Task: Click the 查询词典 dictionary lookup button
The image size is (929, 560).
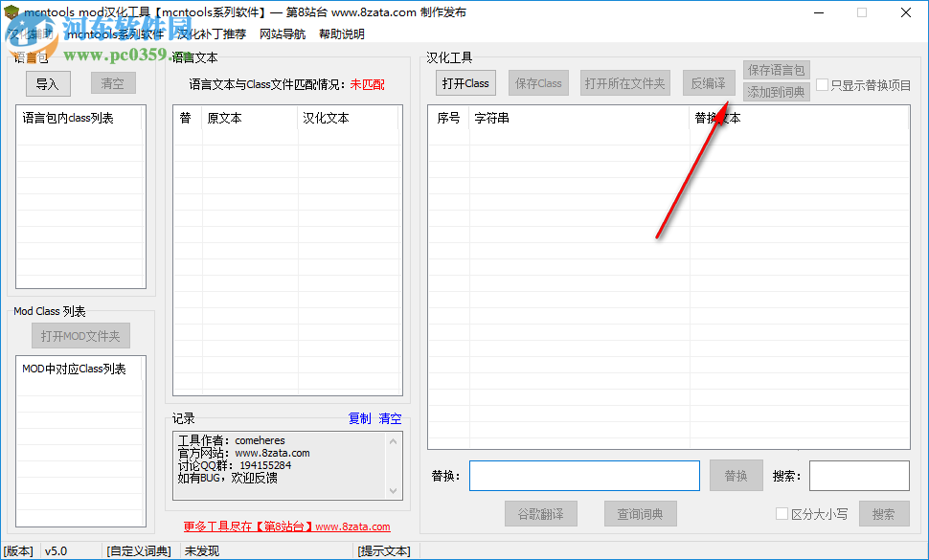Action: coord(640,513)
